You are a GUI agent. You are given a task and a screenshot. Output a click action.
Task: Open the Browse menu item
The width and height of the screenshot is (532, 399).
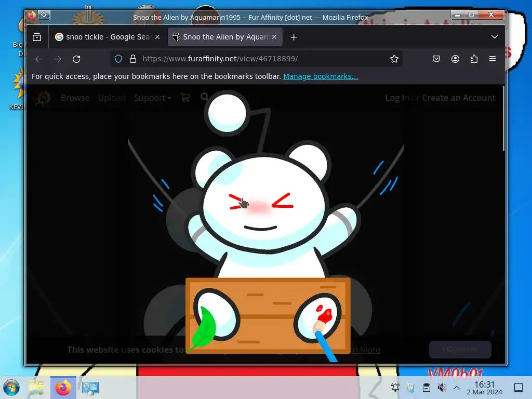(75, 98)
